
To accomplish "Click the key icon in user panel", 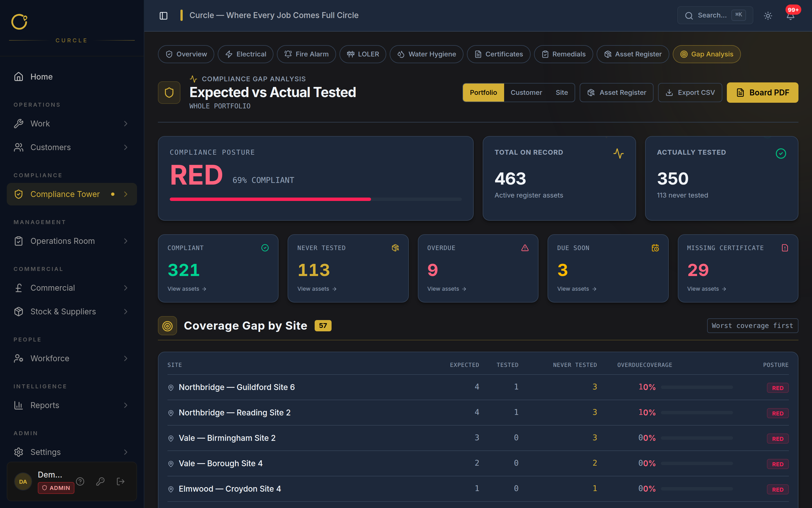I will point(100,481).
